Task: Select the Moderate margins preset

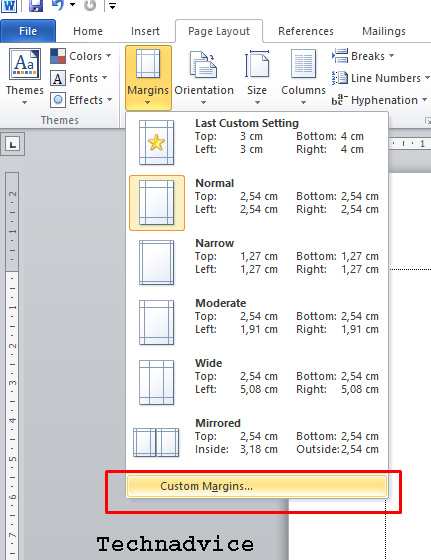Action: 257,322
